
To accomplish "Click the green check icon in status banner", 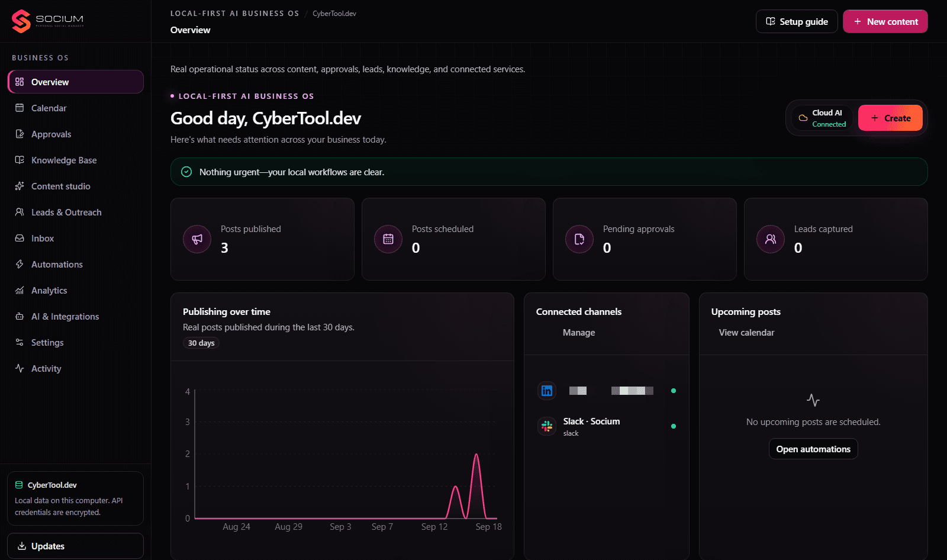I will coord(186,172).
